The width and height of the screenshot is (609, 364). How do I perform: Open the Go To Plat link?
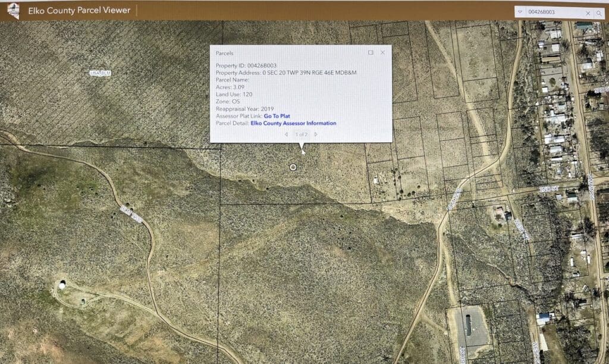point(277,116)
